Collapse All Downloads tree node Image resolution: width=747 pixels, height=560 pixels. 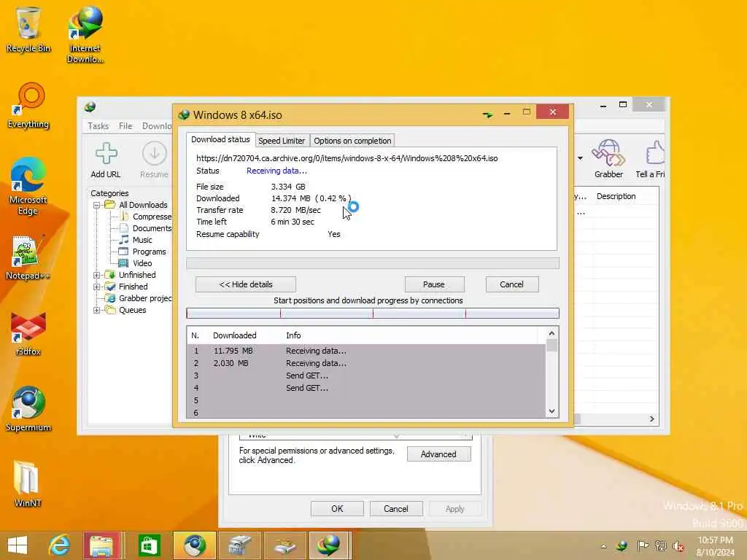coord(97,205)
